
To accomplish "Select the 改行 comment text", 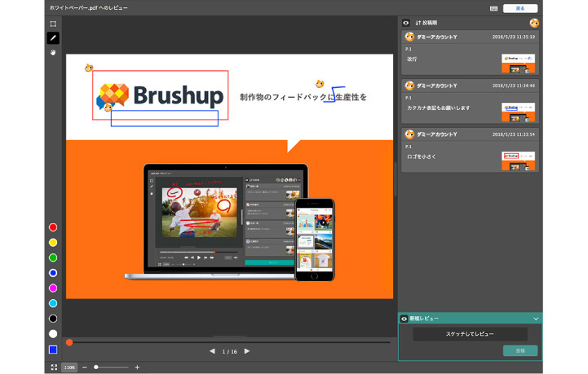I will [x=412, y=59].
